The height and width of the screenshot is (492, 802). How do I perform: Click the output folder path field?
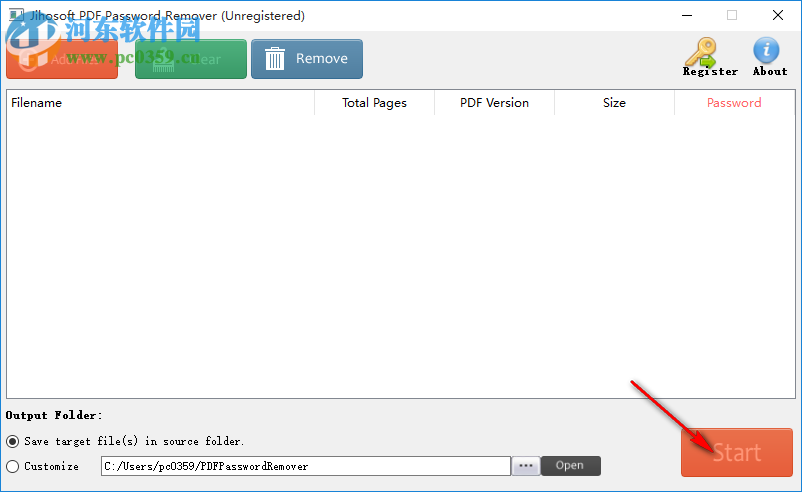coord(306,466)
